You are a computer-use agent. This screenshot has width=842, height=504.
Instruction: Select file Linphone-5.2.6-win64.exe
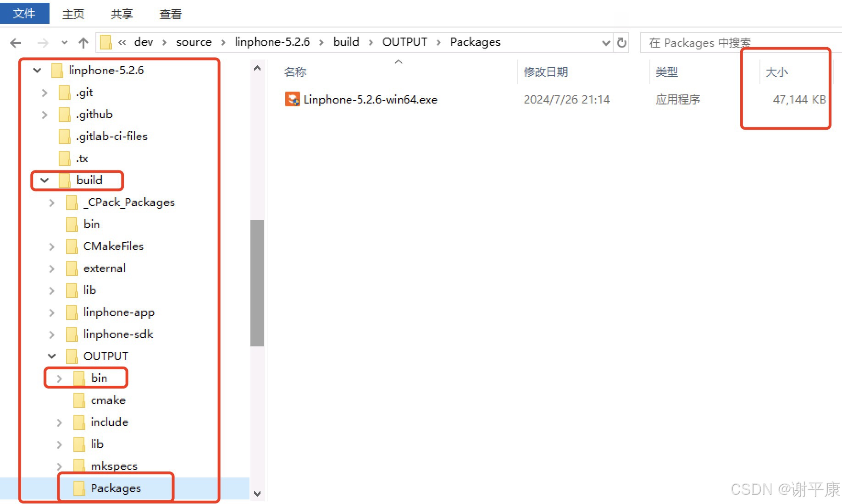[x=370, y=100]
